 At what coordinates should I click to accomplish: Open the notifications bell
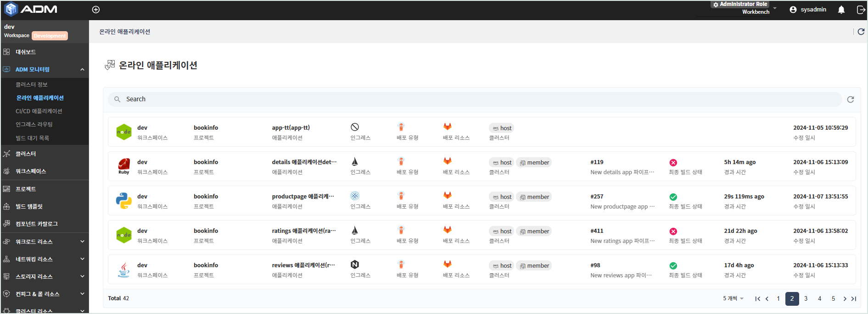click(x=841, y=10)
